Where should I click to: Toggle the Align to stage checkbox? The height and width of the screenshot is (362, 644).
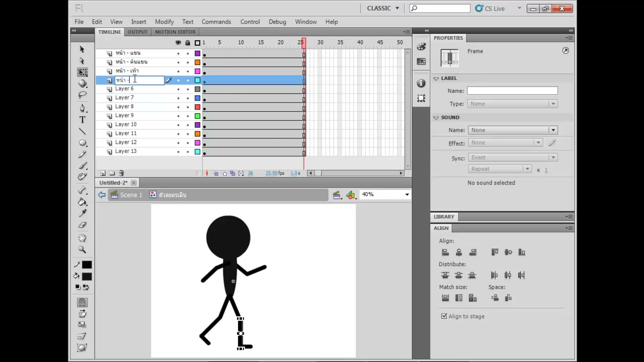[444, 316]
